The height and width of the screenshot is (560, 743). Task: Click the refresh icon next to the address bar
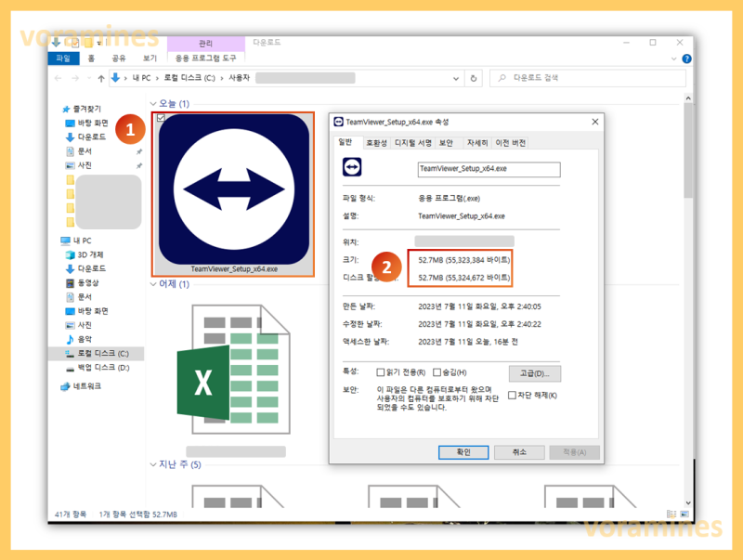pos(474,78)
